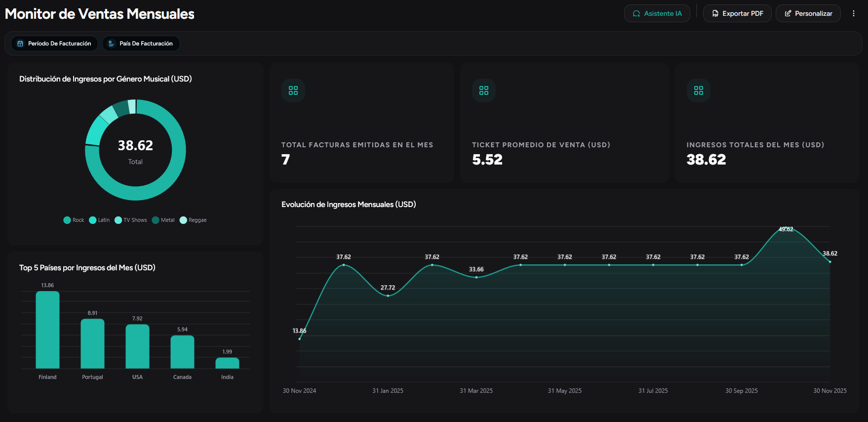Open Período De Facturación filter
The width and height of the screenshot is (868, 422).
(x=54, y=43)
